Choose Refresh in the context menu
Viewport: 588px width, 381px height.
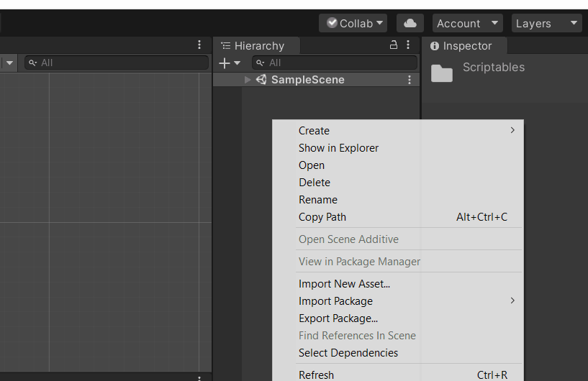tap(398, 375)
